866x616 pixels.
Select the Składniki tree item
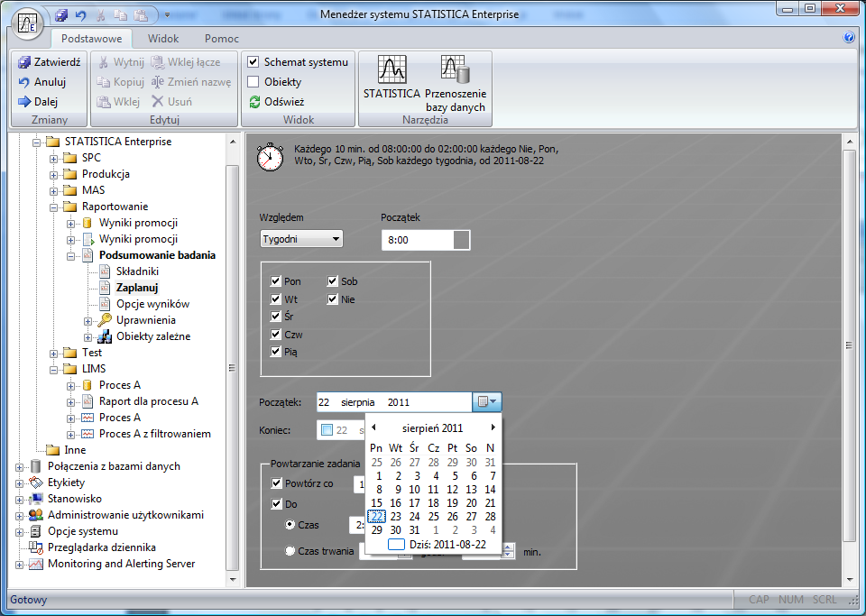pyautogui.click(x=137, y=271)
